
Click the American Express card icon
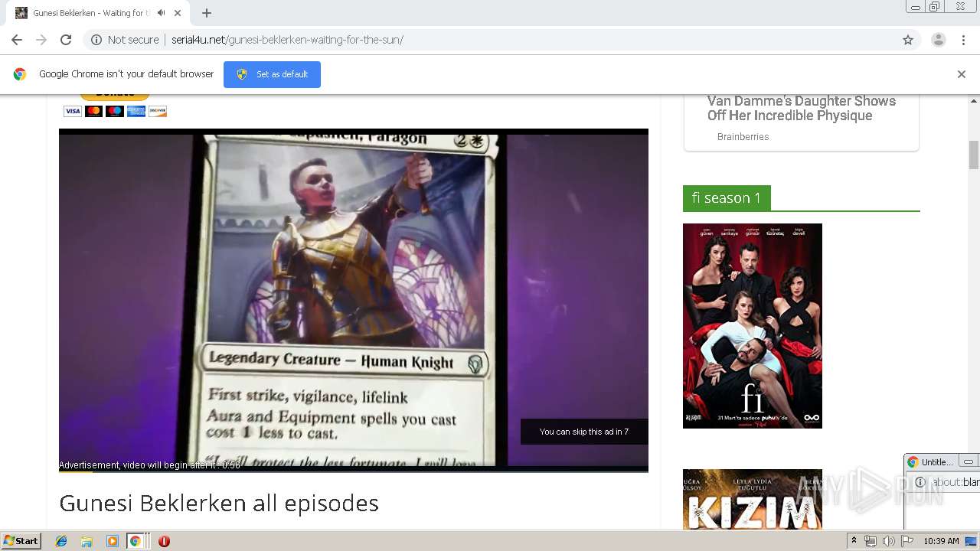point(136,111)
